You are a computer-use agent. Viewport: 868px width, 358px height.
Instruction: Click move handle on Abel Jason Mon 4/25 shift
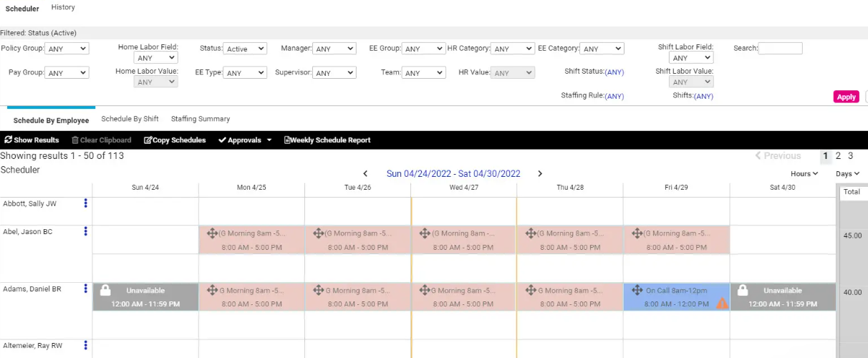[x=212, y=233]
